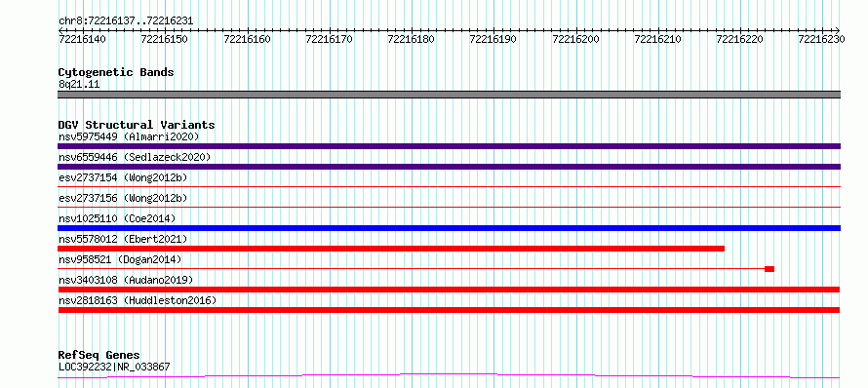Select the 8q21.11 band label
868x388 pixels.
[79, 85]
